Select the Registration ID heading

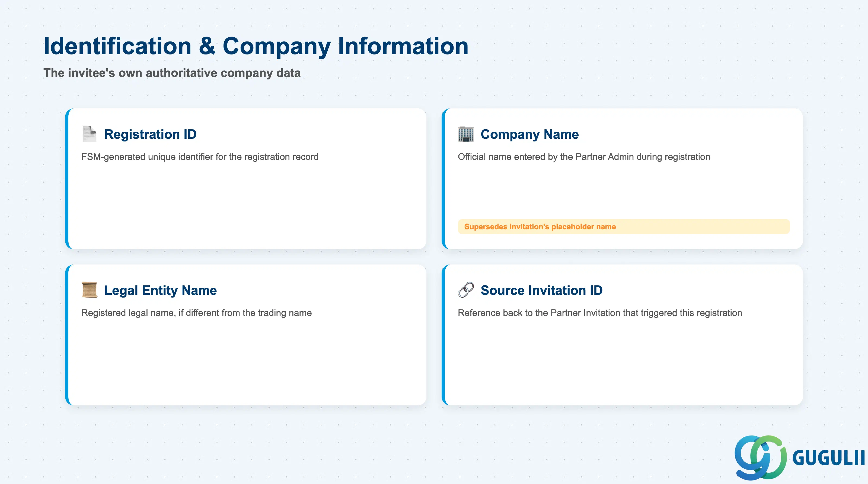coord(150,134)
